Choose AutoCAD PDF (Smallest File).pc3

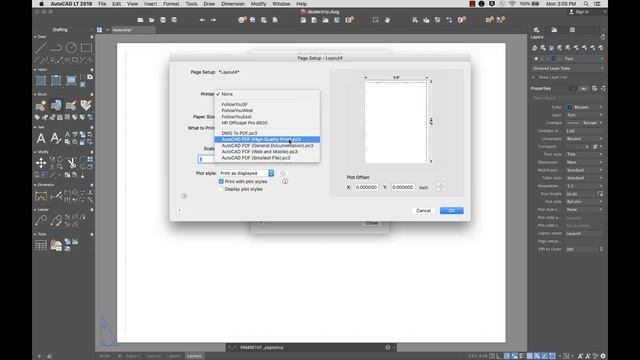[x=267, y=158]
